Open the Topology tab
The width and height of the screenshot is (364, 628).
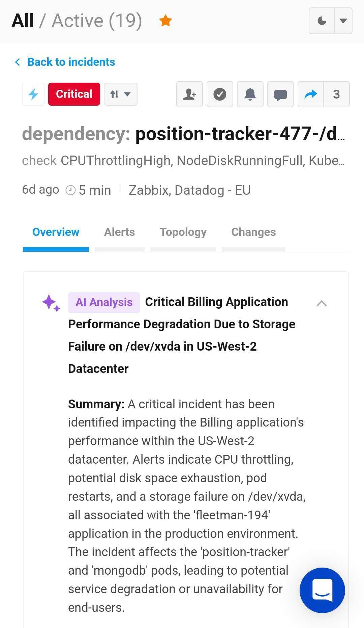183,232
